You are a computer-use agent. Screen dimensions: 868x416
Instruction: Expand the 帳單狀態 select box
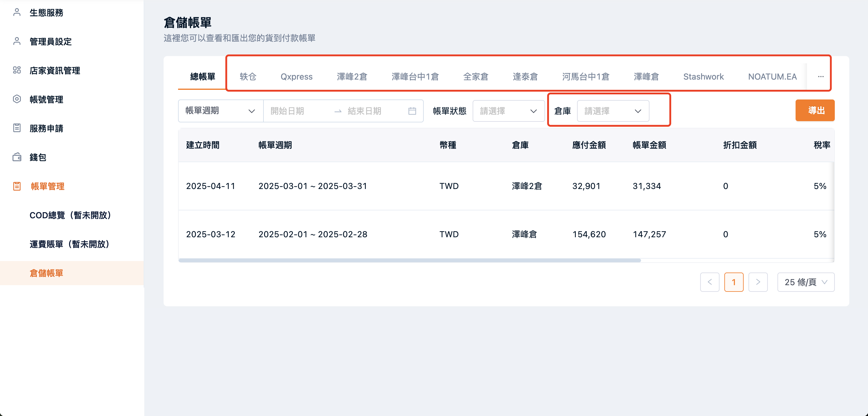pyautogui.click(x=508, y=111)
